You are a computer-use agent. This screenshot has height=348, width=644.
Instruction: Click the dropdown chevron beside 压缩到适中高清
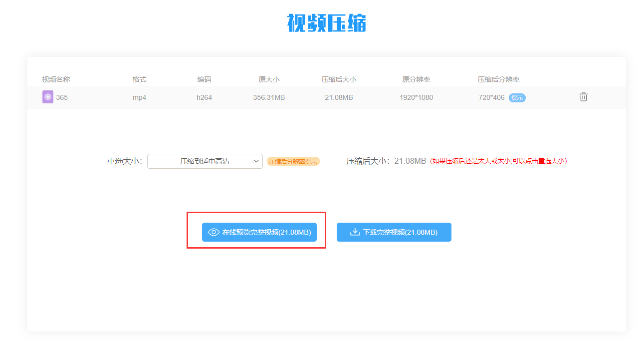click(257, 161)
